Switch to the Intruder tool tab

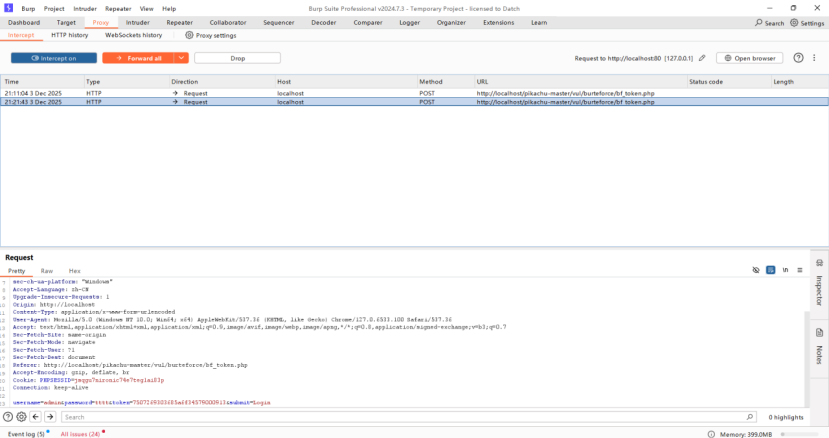point(137,23)
